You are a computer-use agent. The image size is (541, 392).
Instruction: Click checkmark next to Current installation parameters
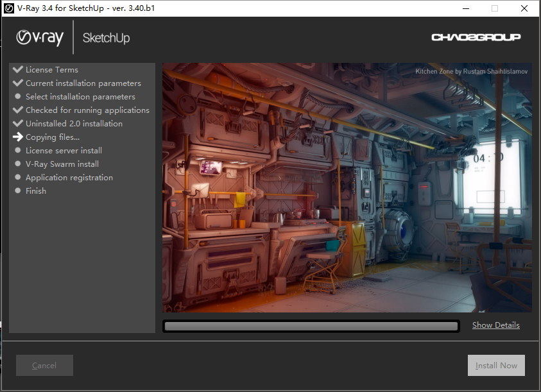coord(18,83)
